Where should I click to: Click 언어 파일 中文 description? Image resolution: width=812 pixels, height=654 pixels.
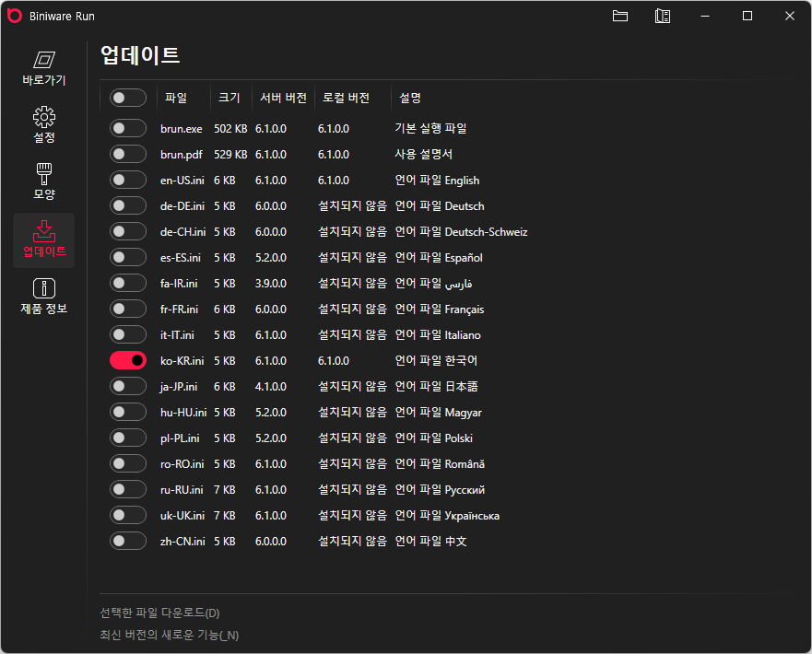pyautogui.click(x=430, y=542)
